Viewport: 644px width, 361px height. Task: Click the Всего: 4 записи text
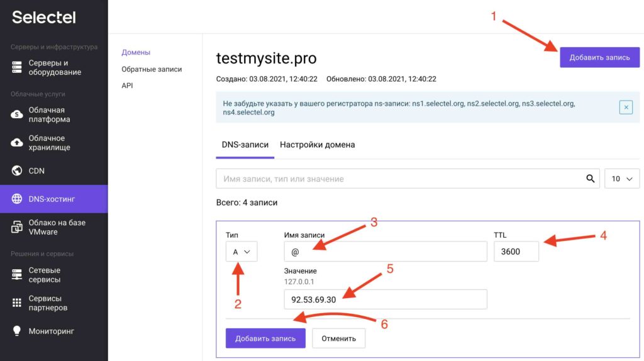(247, 203)
